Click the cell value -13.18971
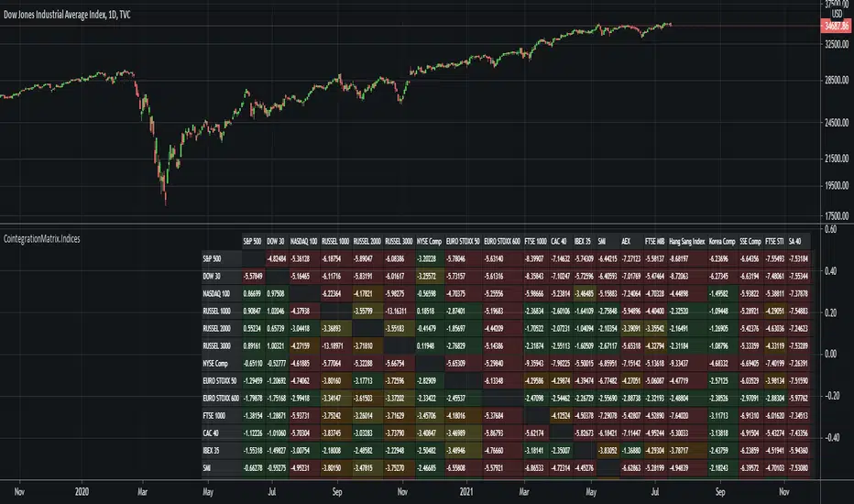This screenshot has height=504, width=854. [x=335, y=346]
